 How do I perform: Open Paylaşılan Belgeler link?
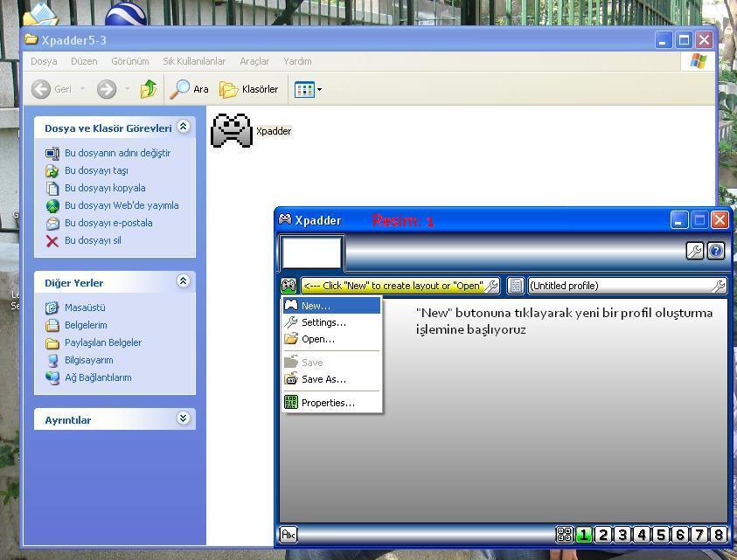pos(93,342)
